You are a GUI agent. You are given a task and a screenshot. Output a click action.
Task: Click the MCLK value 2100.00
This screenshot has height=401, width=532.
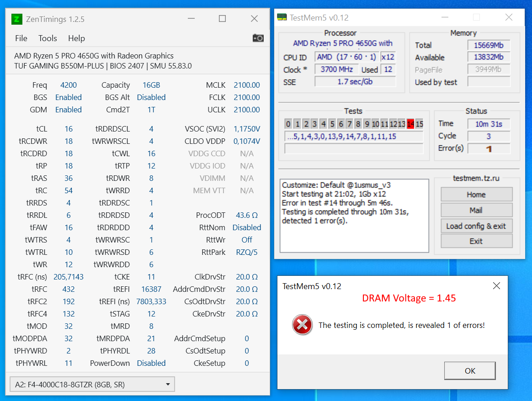click(247, 85)
